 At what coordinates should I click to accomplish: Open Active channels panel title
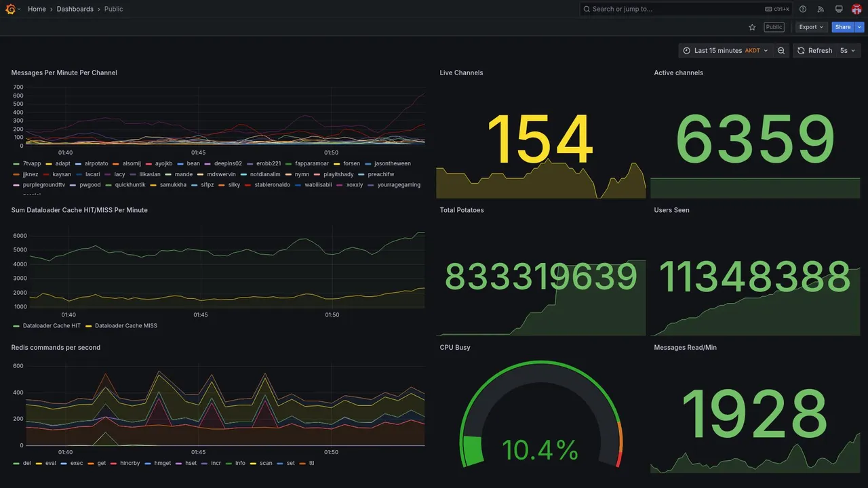[678, 73]
